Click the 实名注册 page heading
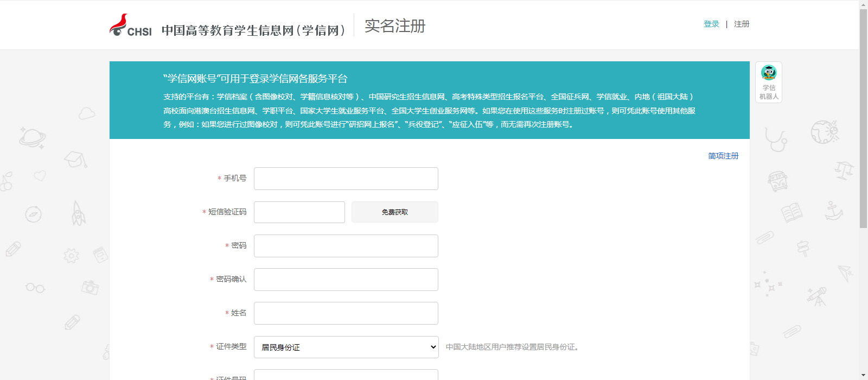 pos(395,26)
